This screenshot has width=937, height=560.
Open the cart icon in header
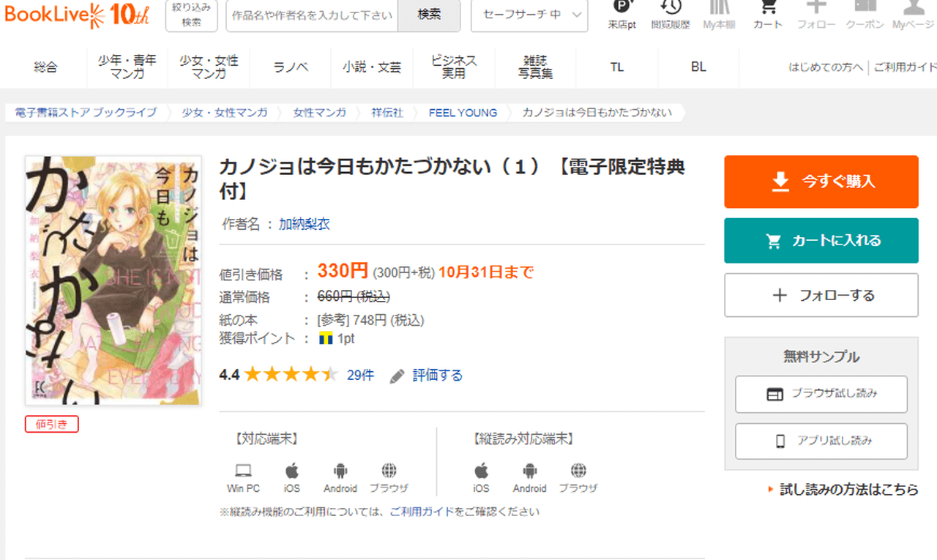767,9
